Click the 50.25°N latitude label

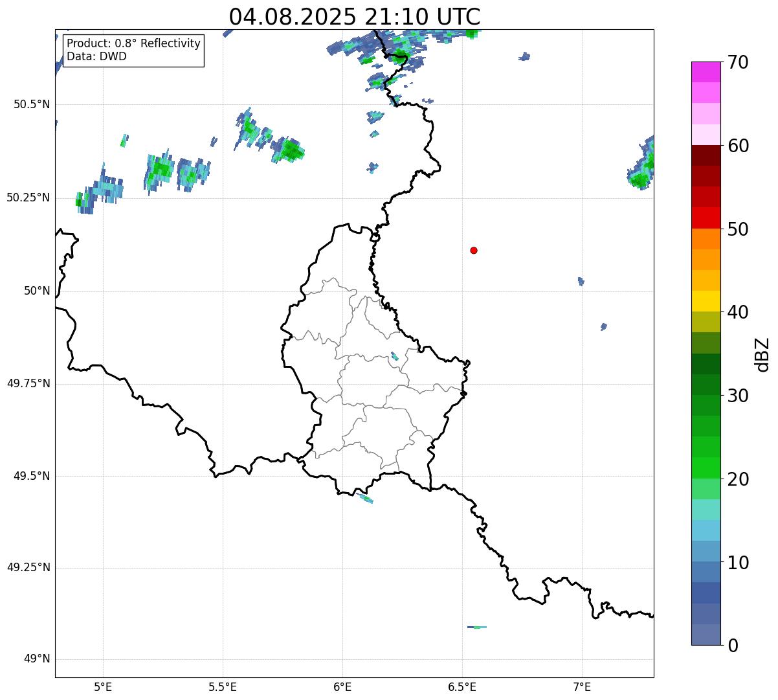[28, 198]
